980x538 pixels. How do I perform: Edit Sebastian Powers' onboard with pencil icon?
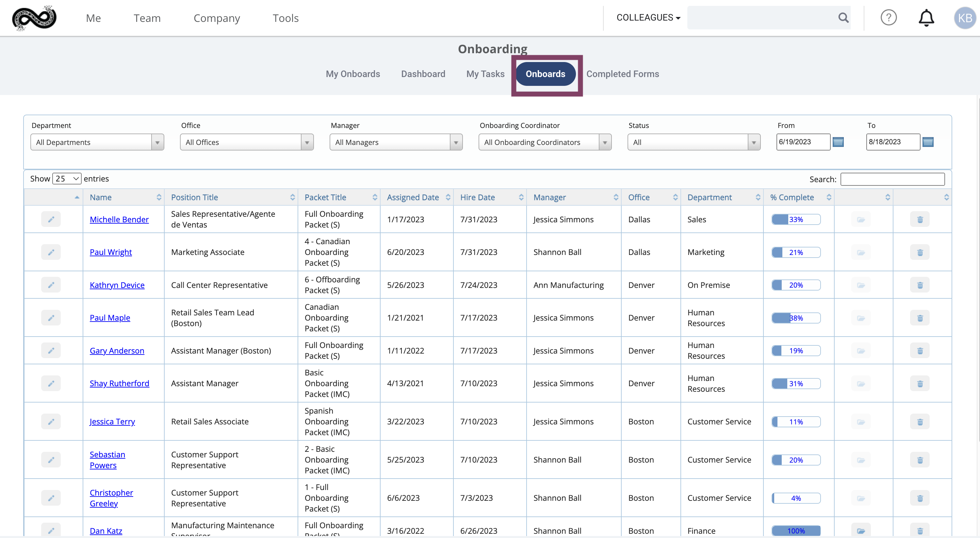pos(51,460)
